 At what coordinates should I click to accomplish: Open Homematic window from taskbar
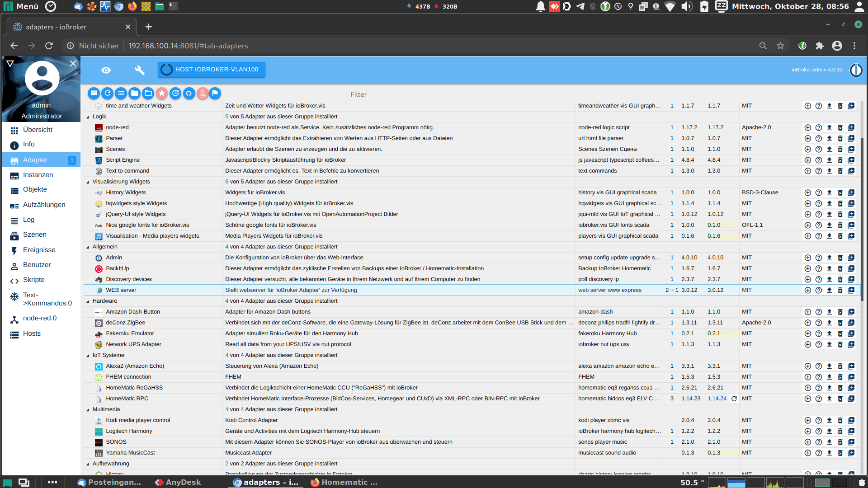point(344,482)
